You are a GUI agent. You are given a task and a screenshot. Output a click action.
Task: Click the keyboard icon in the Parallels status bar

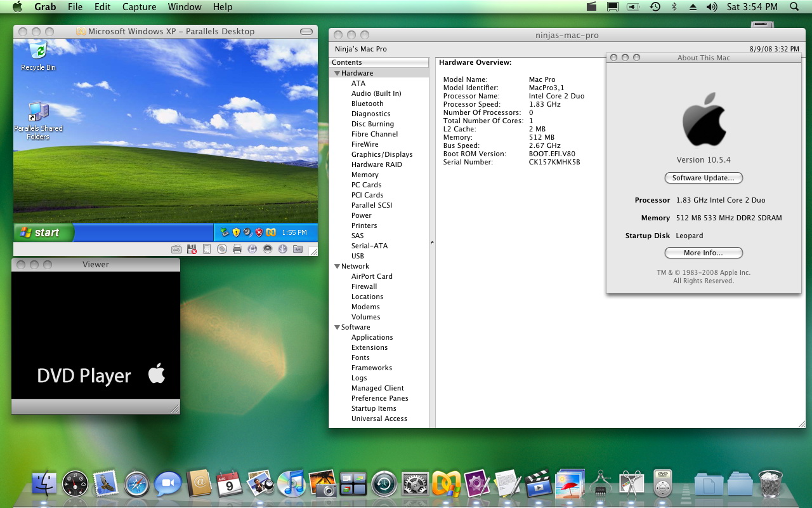(176, 250)
